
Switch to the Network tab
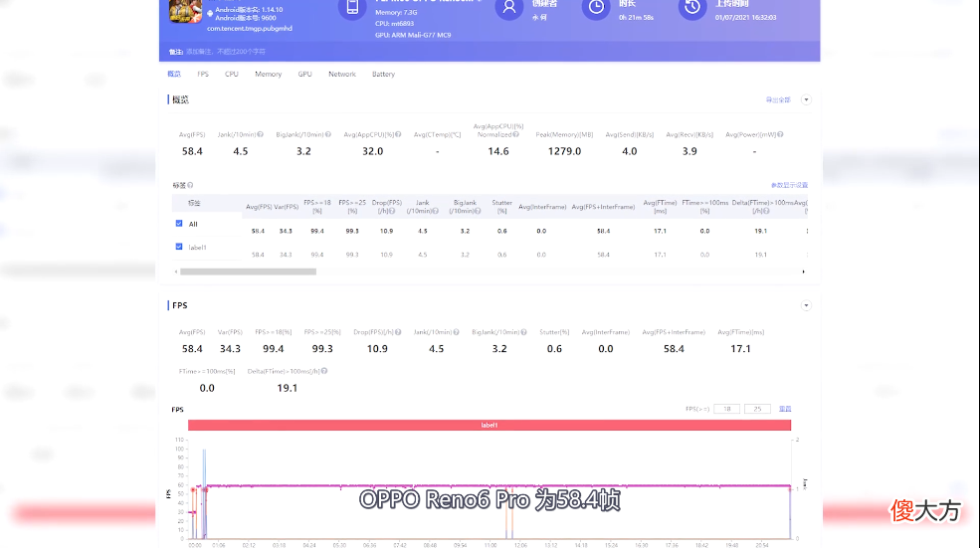pos(342,74)
